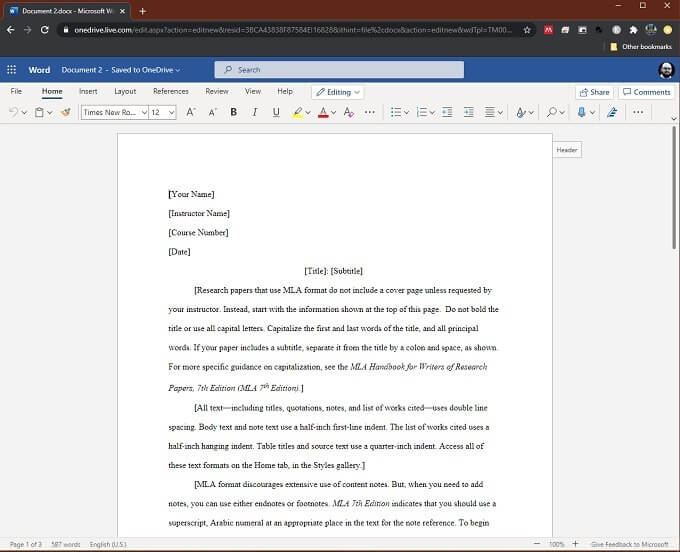Click the Format Painter icon
This screenshot has height=552, width=680.
[x=65, y=113]
